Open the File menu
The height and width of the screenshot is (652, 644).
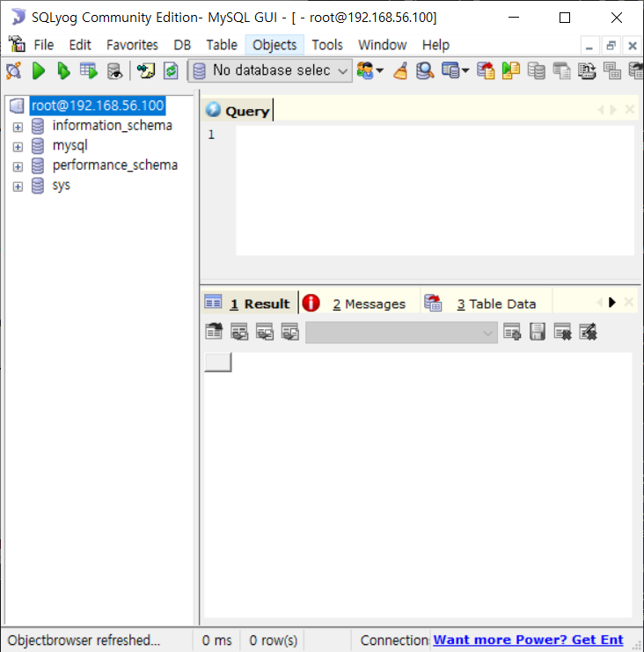point(44,45)
